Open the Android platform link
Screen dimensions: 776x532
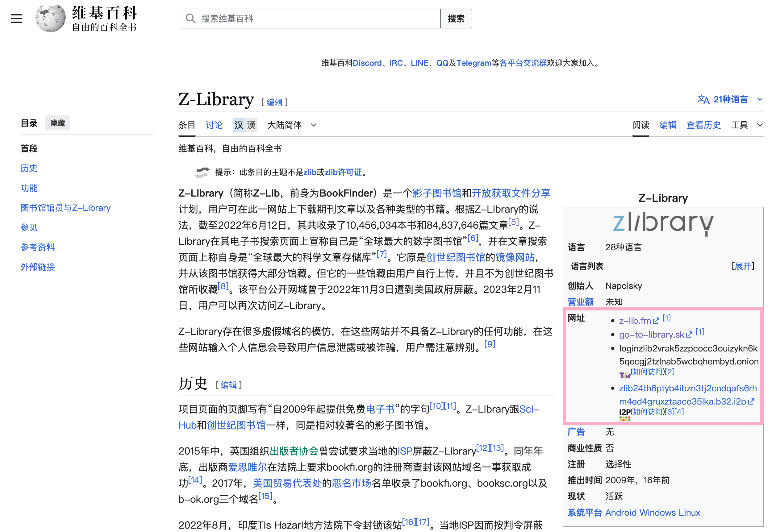tap(621, 512)
